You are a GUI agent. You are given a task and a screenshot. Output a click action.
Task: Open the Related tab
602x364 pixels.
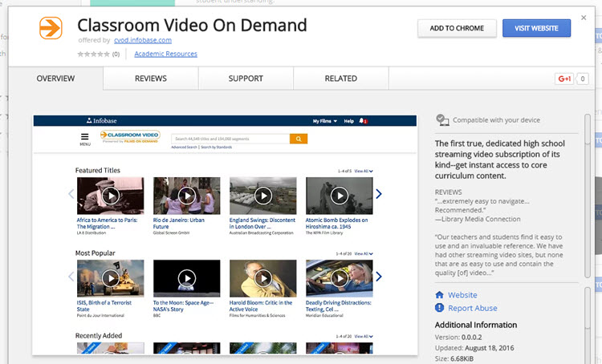click(341, 79)
